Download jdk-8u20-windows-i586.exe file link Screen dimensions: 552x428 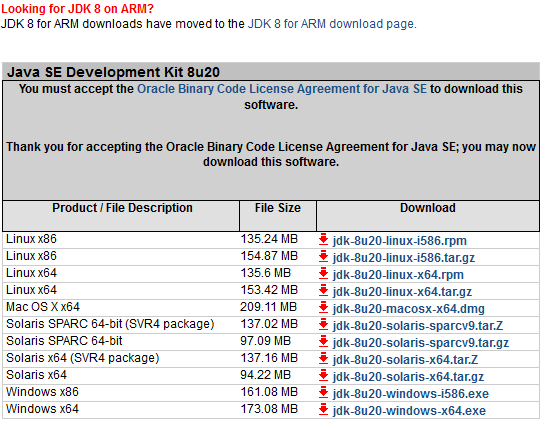point(411,394)
